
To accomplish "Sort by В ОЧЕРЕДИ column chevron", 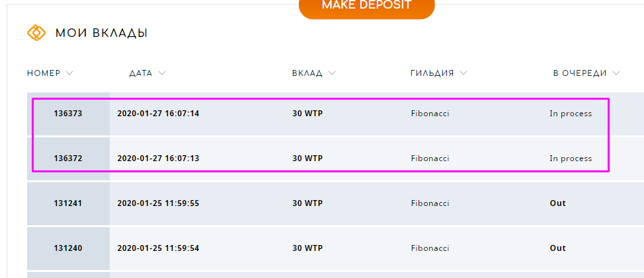I will [x=616, y=73].
